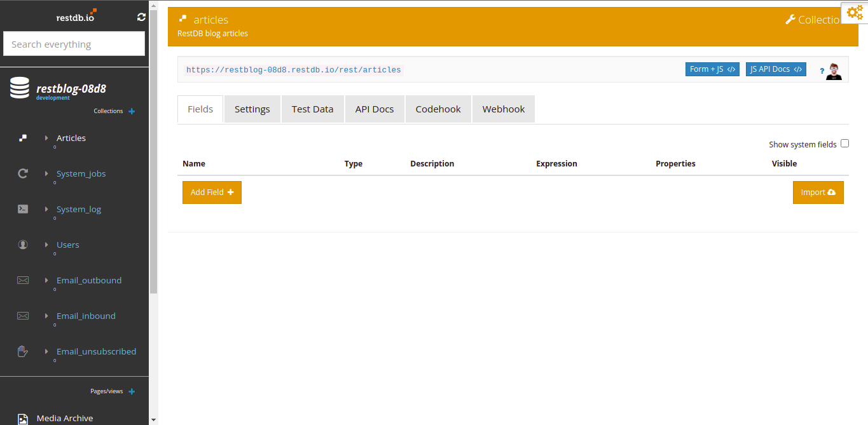Screen dimensions: 868x425
Task: Expand the Articles collection arrow
Action: (46, 138)
